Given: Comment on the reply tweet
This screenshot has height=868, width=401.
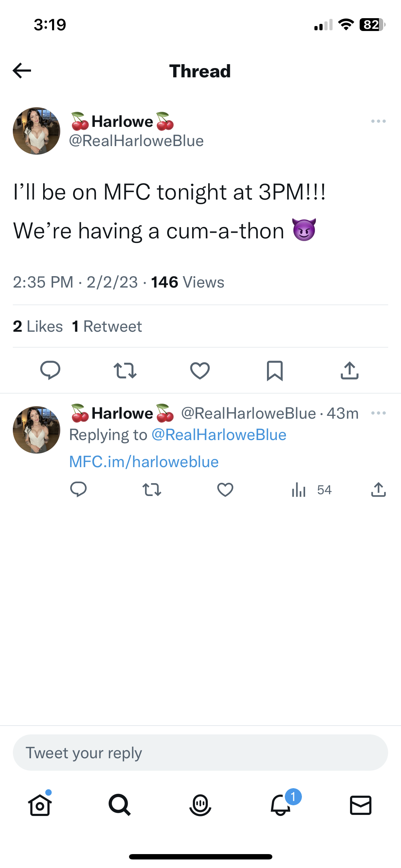Looking at the screenshot, I should pyautogui.click(x=78, y=490).
